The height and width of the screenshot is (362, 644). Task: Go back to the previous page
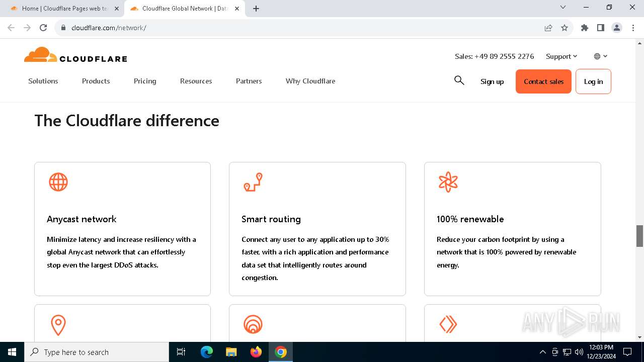11,28
